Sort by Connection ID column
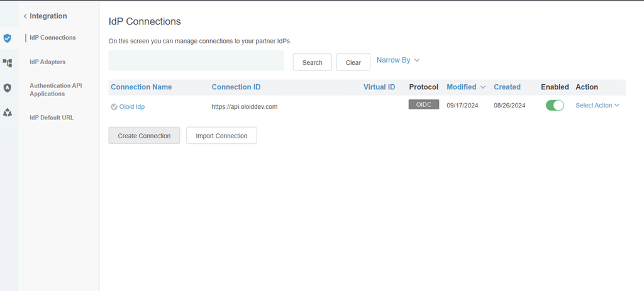644x291 pixels. (236, 87)
